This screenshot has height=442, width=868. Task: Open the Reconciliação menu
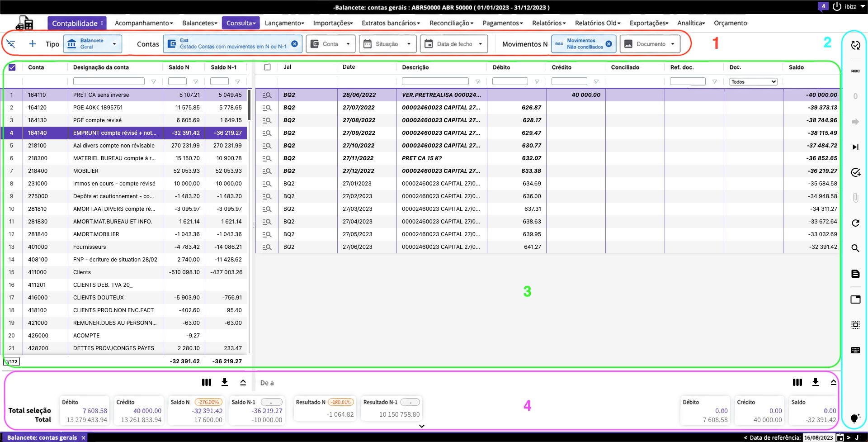pyautogui.click(x=451, y=23)
